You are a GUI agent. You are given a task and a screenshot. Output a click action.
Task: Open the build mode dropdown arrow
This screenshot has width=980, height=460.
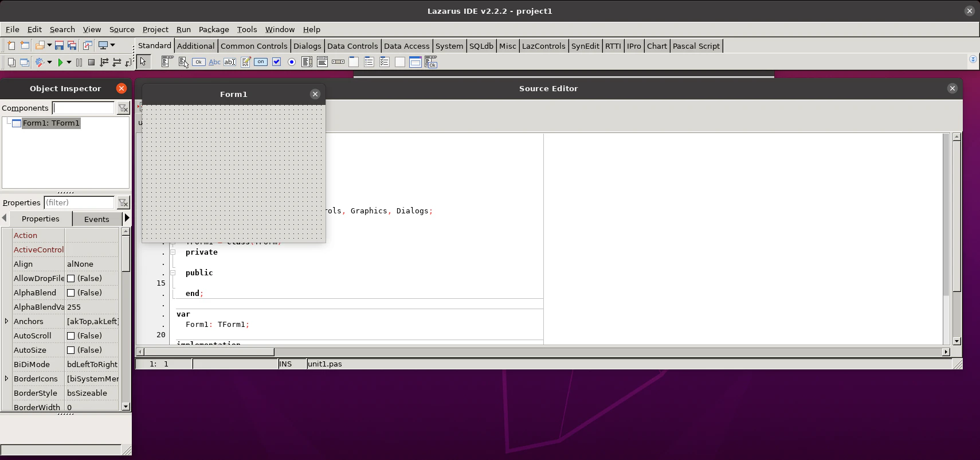click(x=49, y=62)
